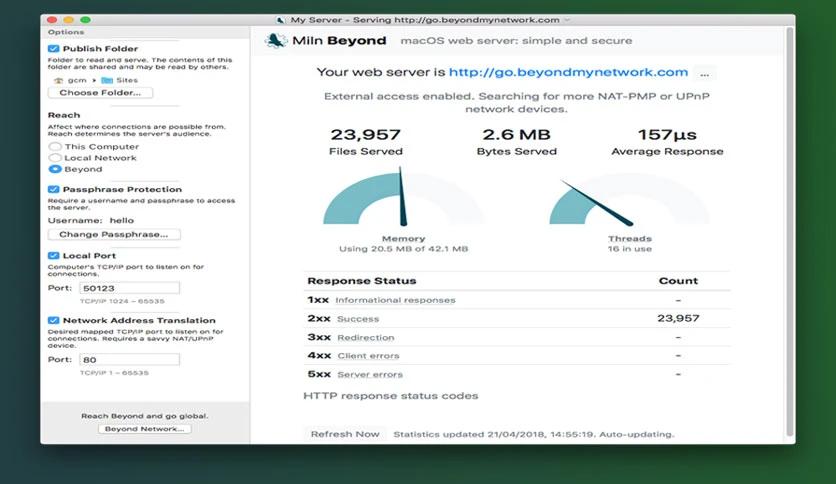The height and width of the screenshot is (484, 836).
Task: Click the Miln Beyond bird logo icon
Action: pyautogui.click(x=276, y=41)
